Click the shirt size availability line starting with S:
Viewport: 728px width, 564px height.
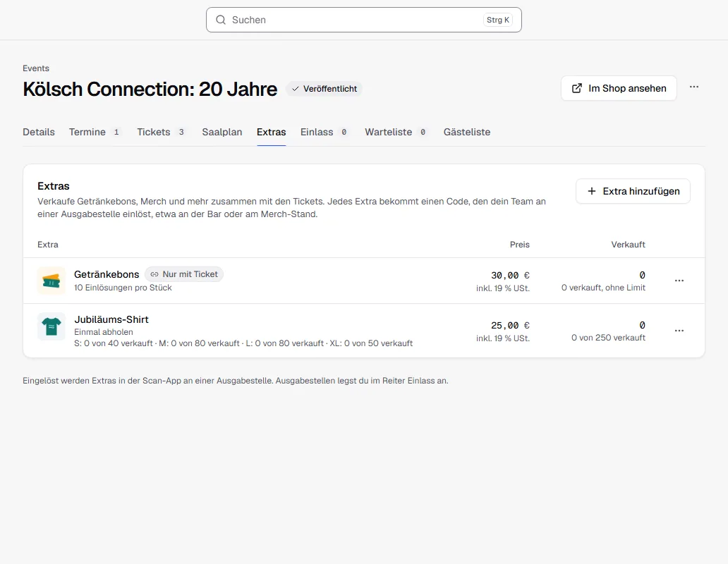(x=243, y=343)
